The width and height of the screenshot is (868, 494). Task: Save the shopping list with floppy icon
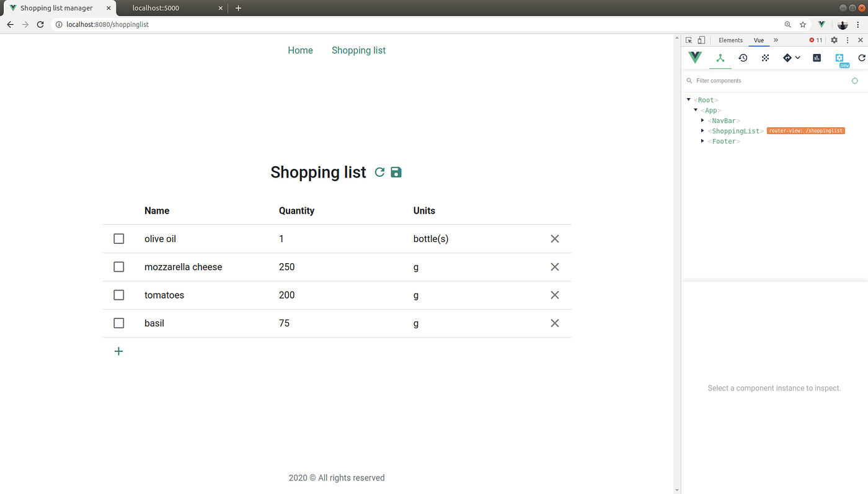396,173
